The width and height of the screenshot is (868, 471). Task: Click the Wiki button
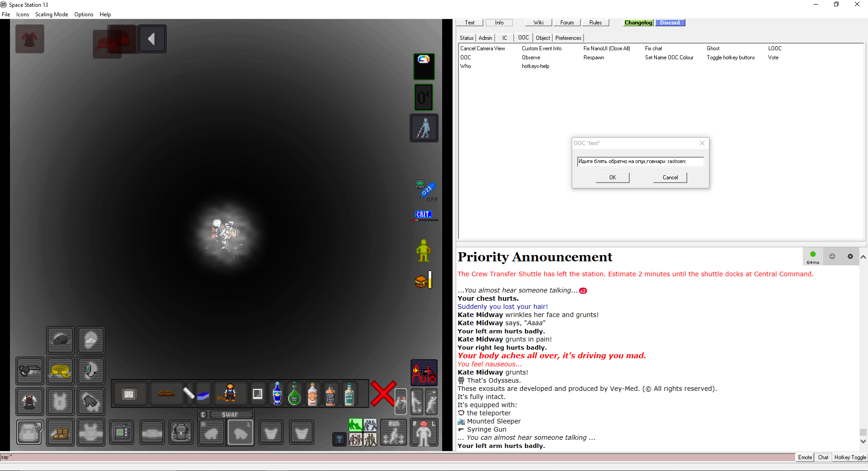tap(538, 23)
